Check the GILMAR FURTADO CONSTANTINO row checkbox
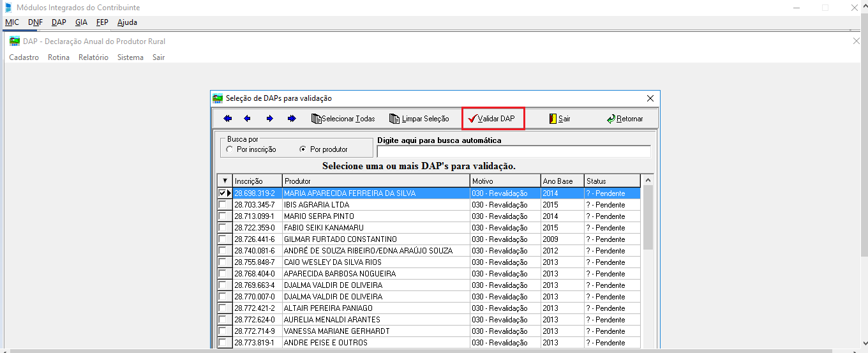Viewport: 868px width, 353px height. point(222,239)
